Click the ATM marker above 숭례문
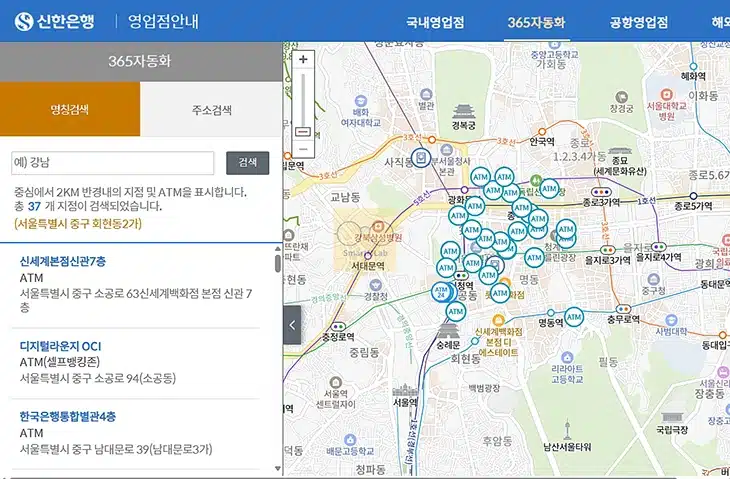The height and width of the screenshot is (479, 730). coord(456,311)
